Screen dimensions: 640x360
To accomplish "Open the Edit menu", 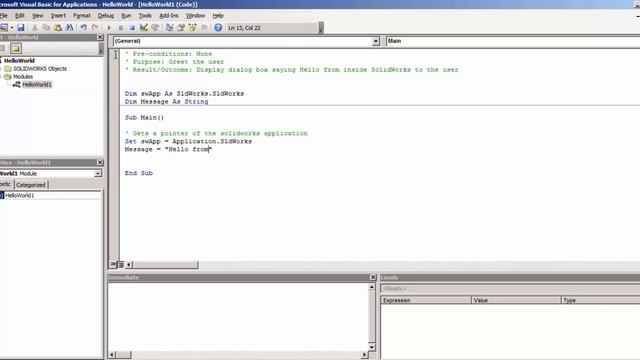I will (20, 16).
